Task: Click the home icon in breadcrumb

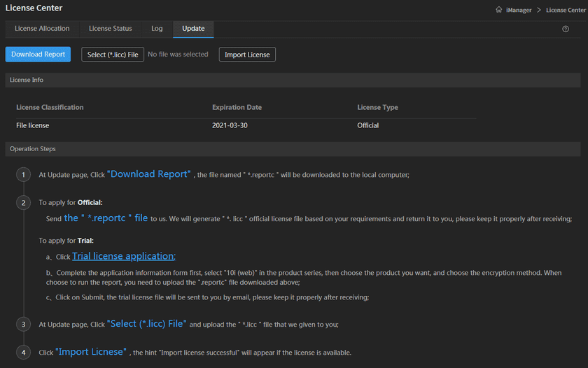Action: click(x=498, y=10)
